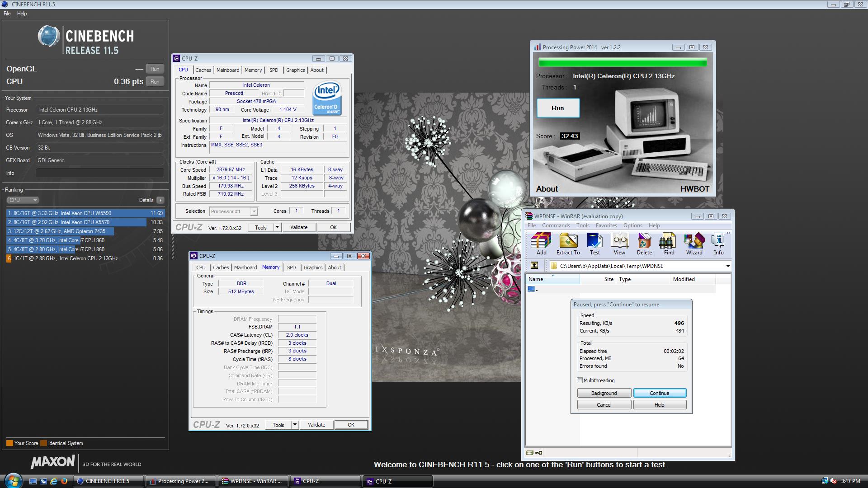
Task: Switch to Graphics tab in Memory CPU-Z window
Action: [x=313, y=267]
